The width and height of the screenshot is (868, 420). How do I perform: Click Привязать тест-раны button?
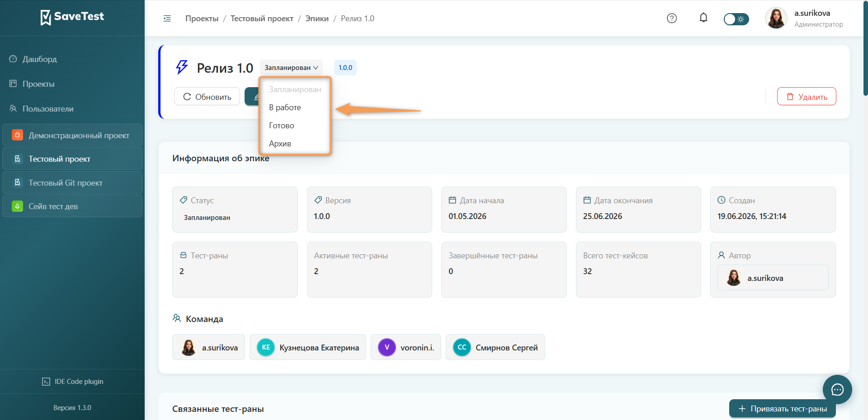tap(783, 409)
